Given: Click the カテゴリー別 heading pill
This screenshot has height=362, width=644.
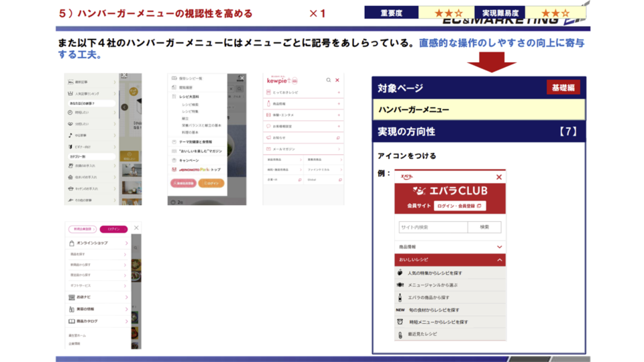Looking at the screenshot, I should [x=91, y=156].
